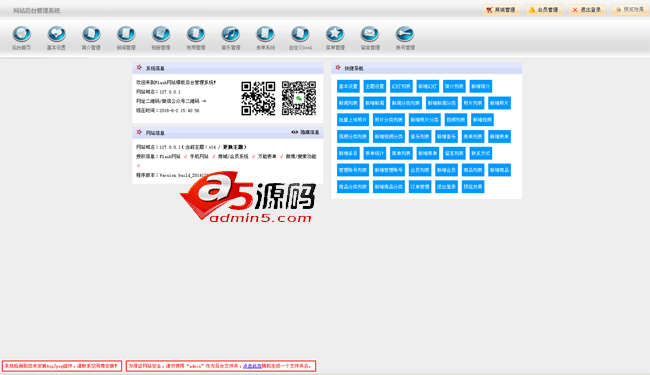This screenshot has width=650, height=375.
Task: Open 音乐管理 music note icon
Action: (230, 34)
